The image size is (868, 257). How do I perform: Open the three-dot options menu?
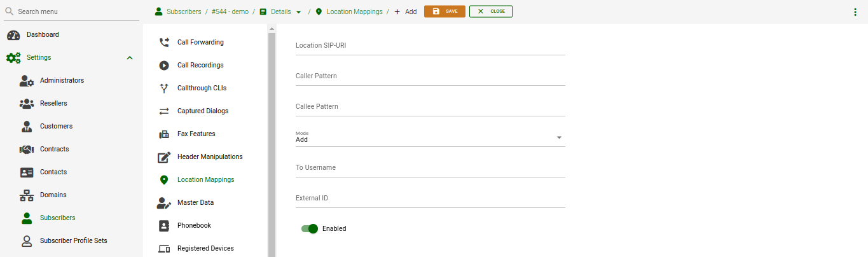(x=855, y=12)
